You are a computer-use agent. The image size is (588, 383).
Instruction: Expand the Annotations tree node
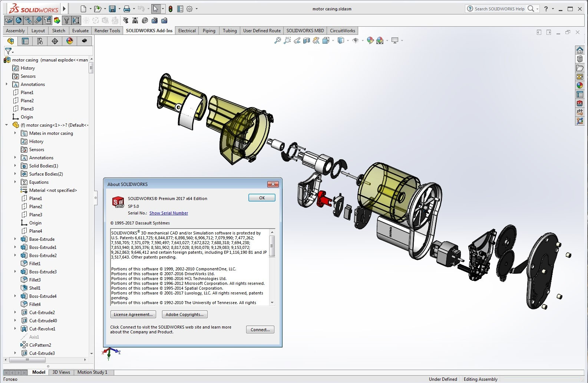pos(7,84)
